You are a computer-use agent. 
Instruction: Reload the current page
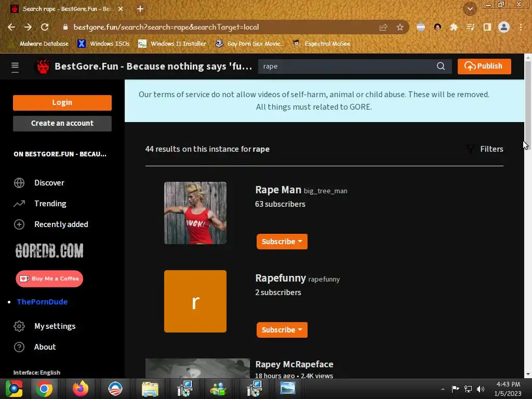(x=45, y=27)
